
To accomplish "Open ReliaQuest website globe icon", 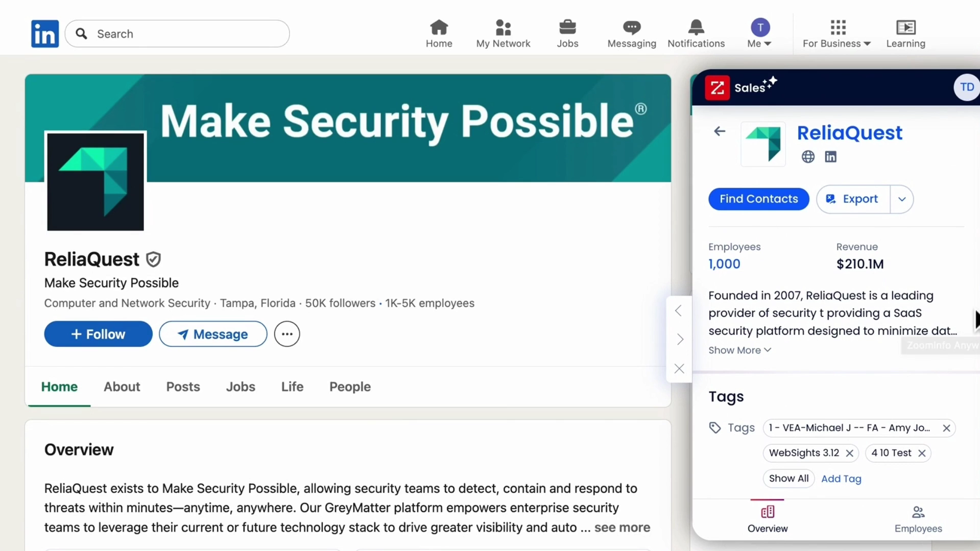I will [808, 157].
